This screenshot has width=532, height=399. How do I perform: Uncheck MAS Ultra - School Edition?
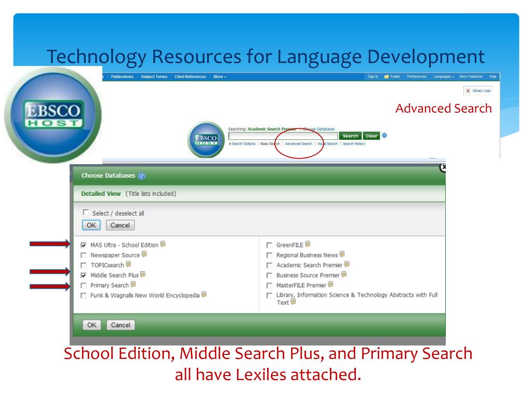84,245
